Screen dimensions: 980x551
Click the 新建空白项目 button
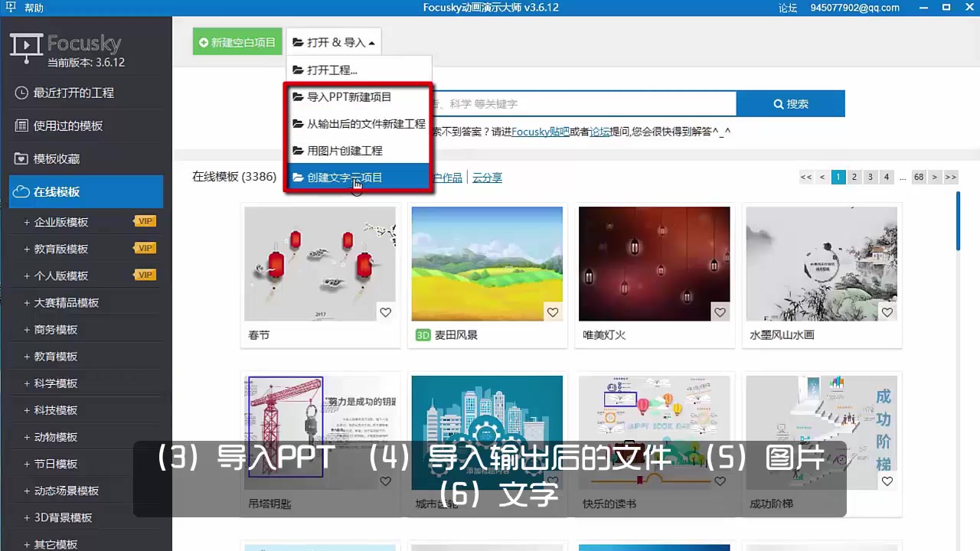coord(237,42)
